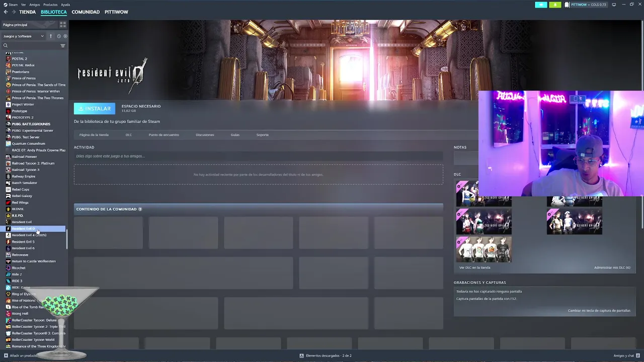
Task: Select PUBG: BATTLEGROUNDS in list
Action: point(33,124)
